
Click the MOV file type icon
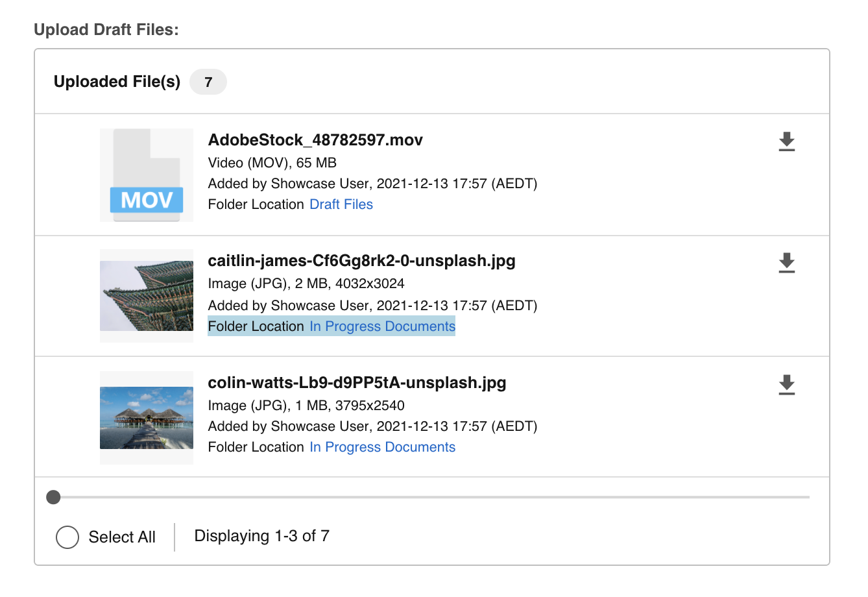pos(146,174)
